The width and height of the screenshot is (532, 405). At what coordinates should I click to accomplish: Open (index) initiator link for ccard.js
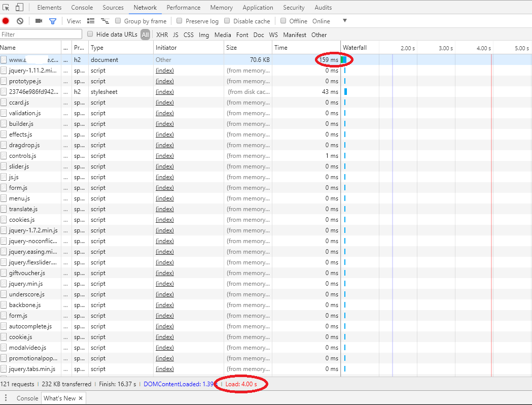click(164, 103)
